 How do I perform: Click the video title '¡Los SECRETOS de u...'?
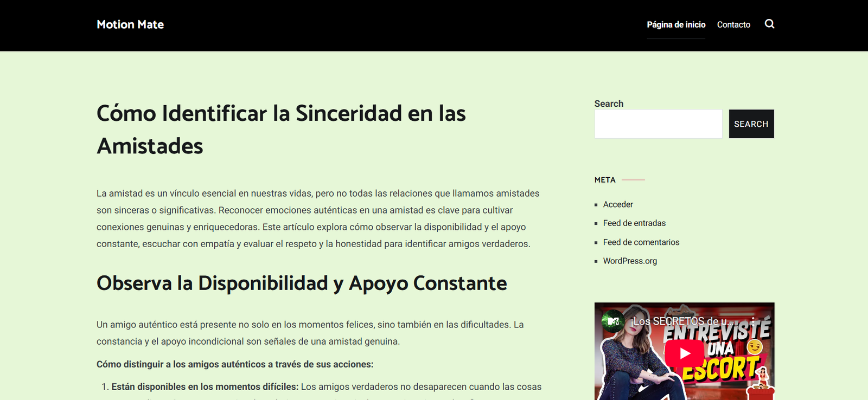pyautogui.click(x=684, y=321)
